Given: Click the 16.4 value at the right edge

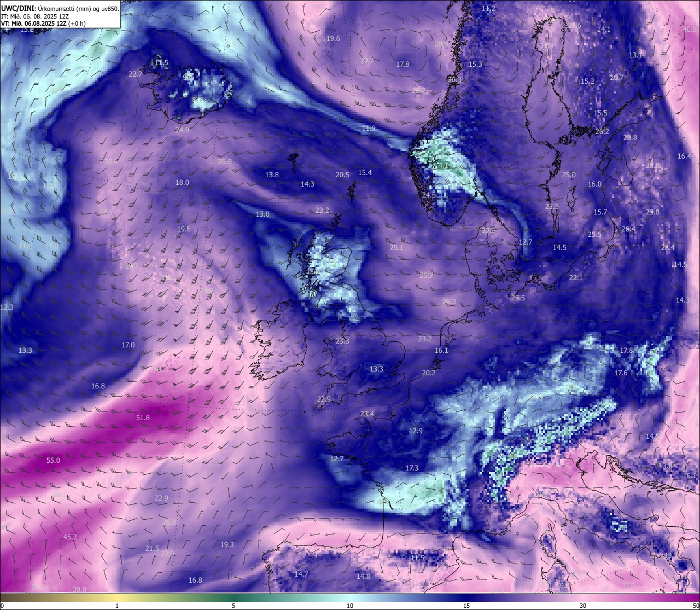Looking at the screenshot, I should click(685, 156).
